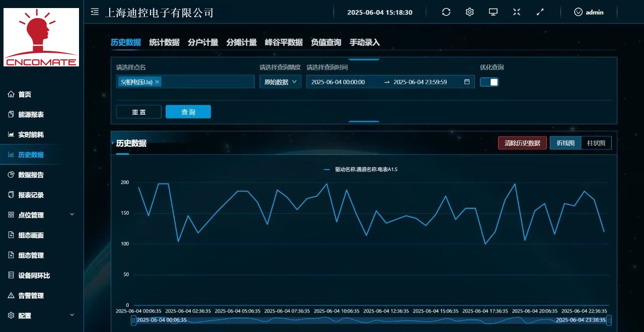Click the fullscreen expand arrows icon
The width and height of the screenshot is (644, 332).
tap(540, 12)
